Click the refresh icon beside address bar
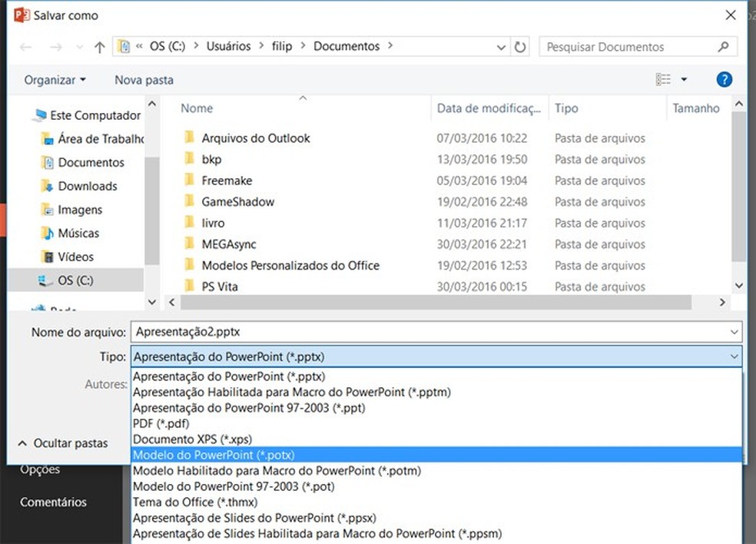 [520, 47]
